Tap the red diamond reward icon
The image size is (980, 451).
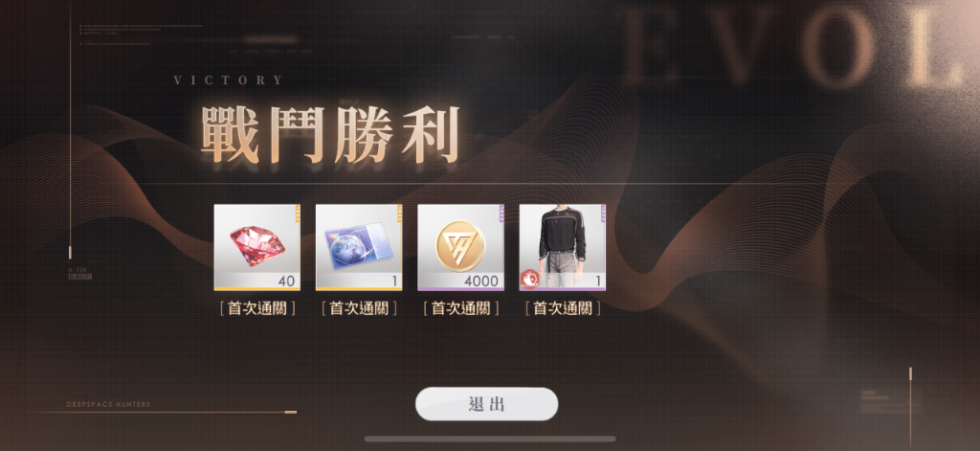point(256,247)
